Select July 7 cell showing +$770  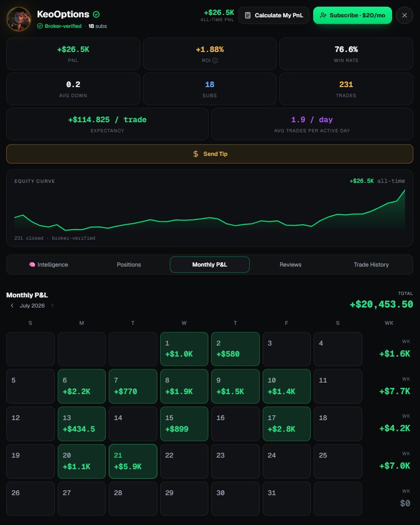(133, 386)
